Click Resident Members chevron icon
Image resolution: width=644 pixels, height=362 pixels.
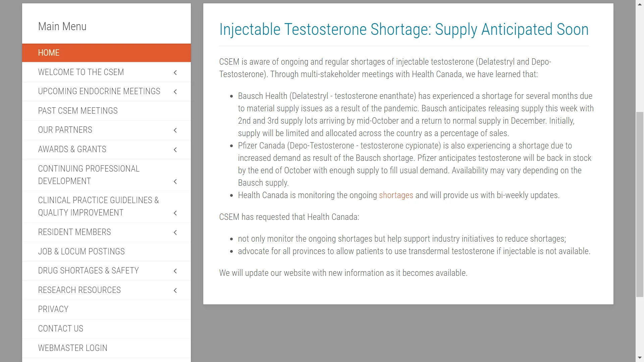[175, 232]
